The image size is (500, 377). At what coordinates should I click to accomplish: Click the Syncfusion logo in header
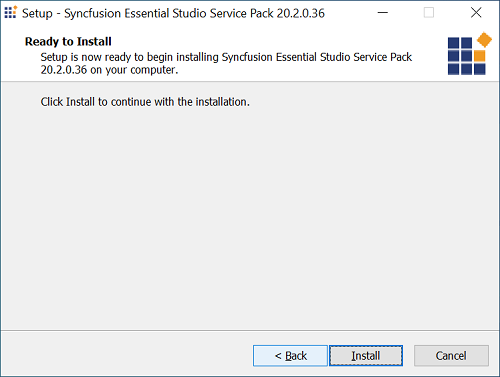click(x=469, y=53)
